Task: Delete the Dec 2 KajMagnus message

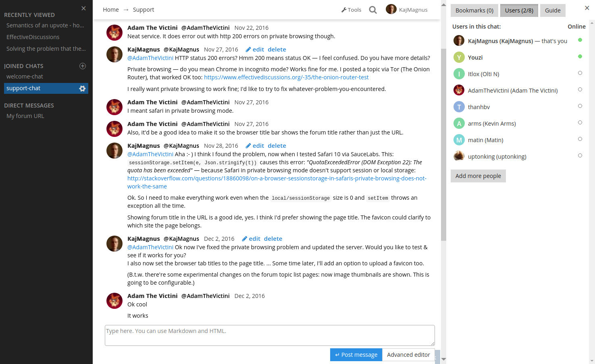Action: point(273,239)
